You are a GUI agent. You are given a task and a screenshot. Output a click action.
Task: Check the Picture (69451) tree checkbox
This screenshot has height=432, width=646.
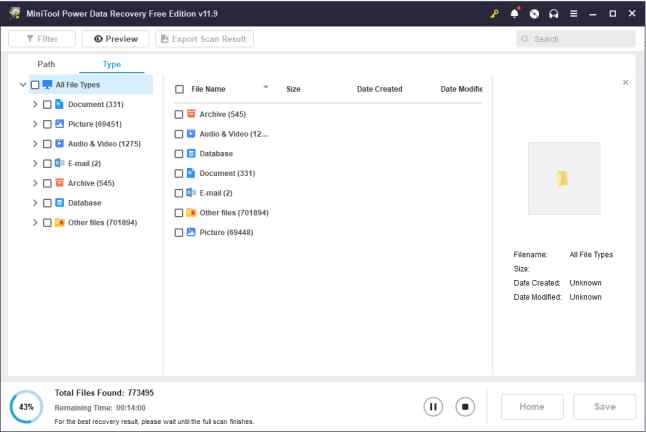[x=47, y=124]
